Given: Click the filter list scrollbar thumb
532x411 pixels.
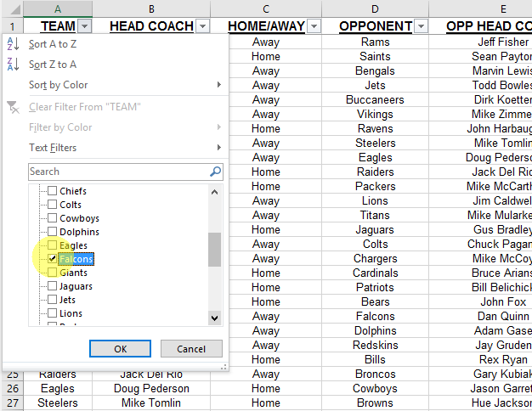Looking at the screenshot, I should coord(214,250).
